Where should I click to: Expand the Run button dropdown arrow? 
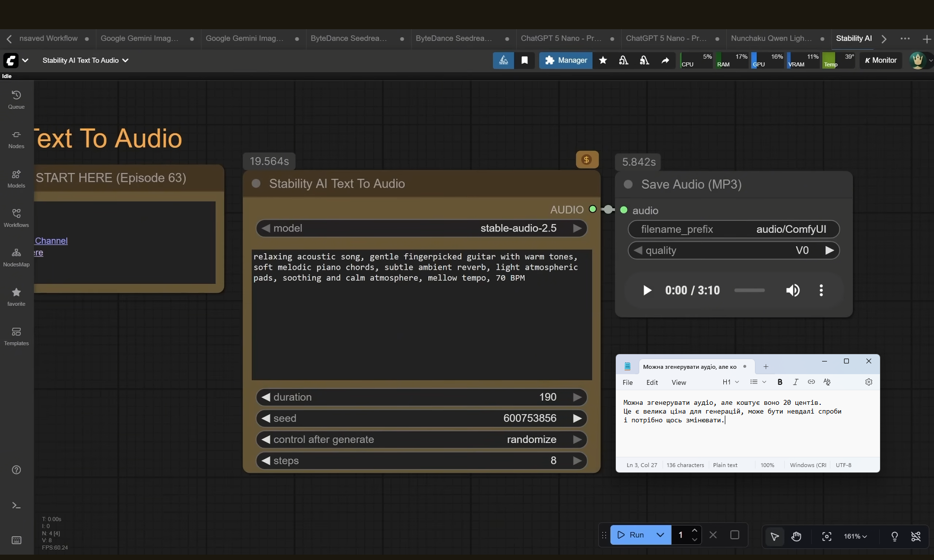(660, 535)
